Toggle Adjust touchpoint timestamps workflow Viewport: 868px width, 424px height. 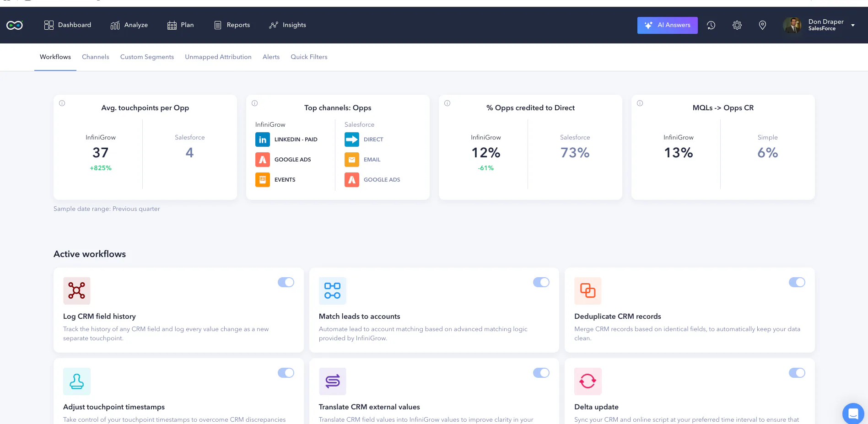click(286, 373)
